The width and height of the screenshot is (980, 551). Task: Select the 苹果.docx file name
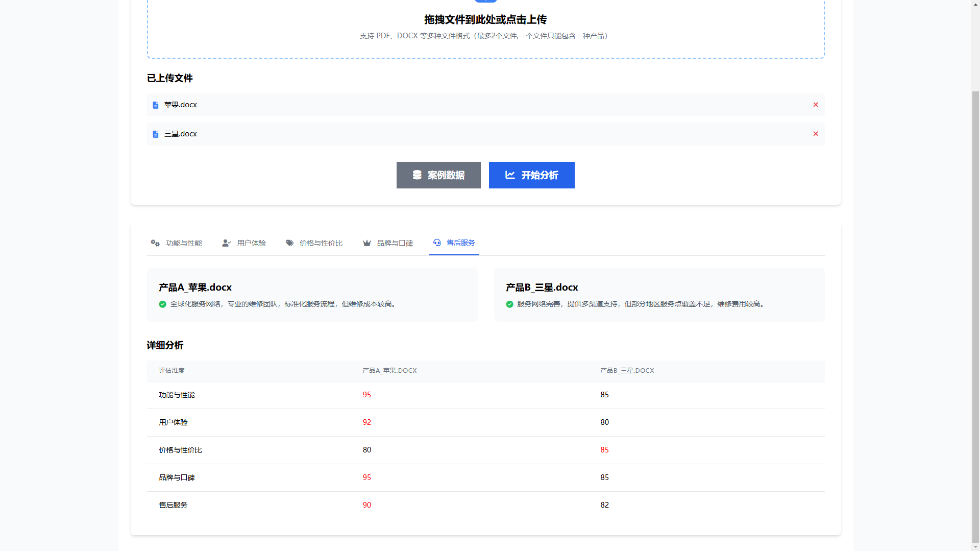pyautogui.click(x=181, y=105)
